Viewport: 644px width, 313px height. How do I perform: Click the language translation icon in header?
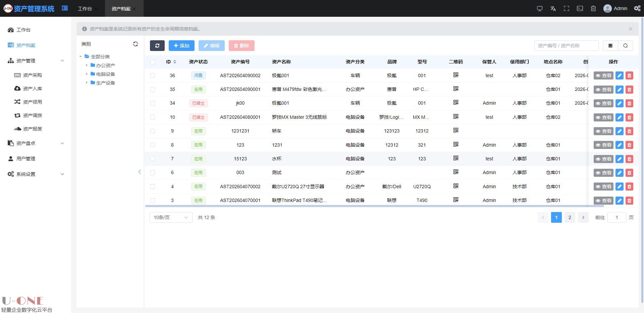coord(553,8)
